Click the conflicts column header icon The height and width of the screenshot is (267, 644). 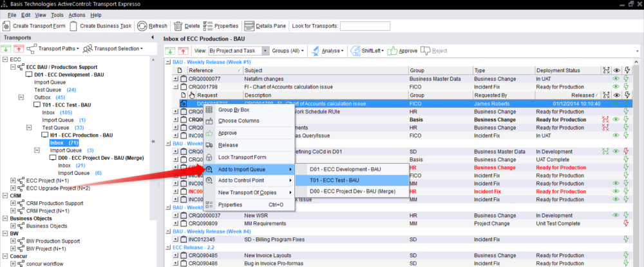click(606, 70)
